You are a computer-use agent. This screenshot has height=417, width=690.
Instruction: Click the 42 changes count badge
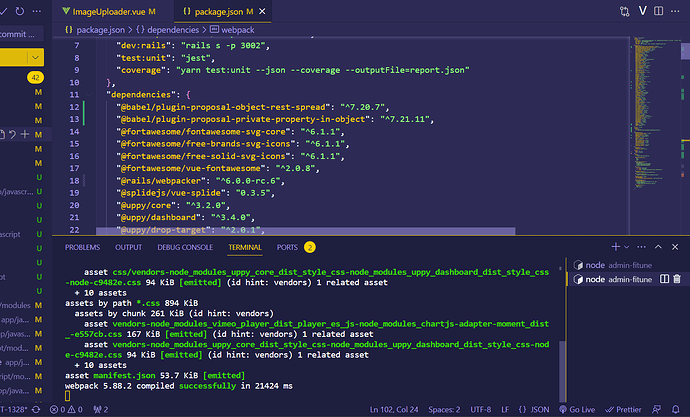[35, 77]
